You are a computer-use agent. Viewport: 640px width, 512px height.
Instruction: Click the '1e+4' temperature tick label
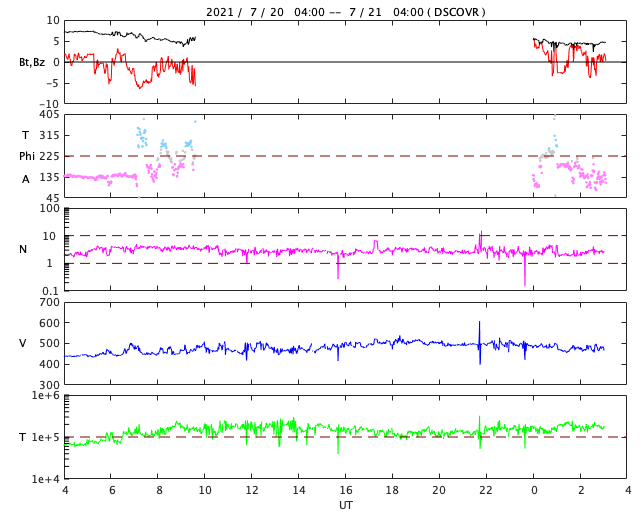[45, 479]
